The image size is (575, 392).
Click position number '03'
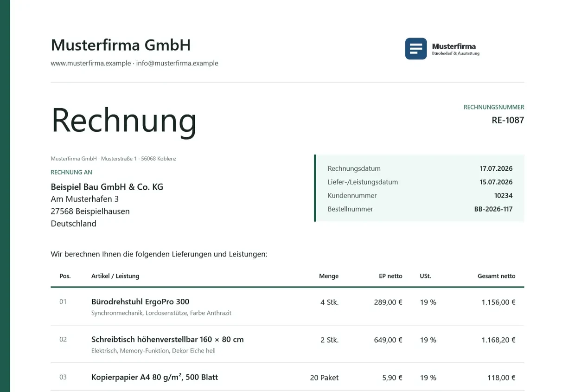[x=63, y=377]
